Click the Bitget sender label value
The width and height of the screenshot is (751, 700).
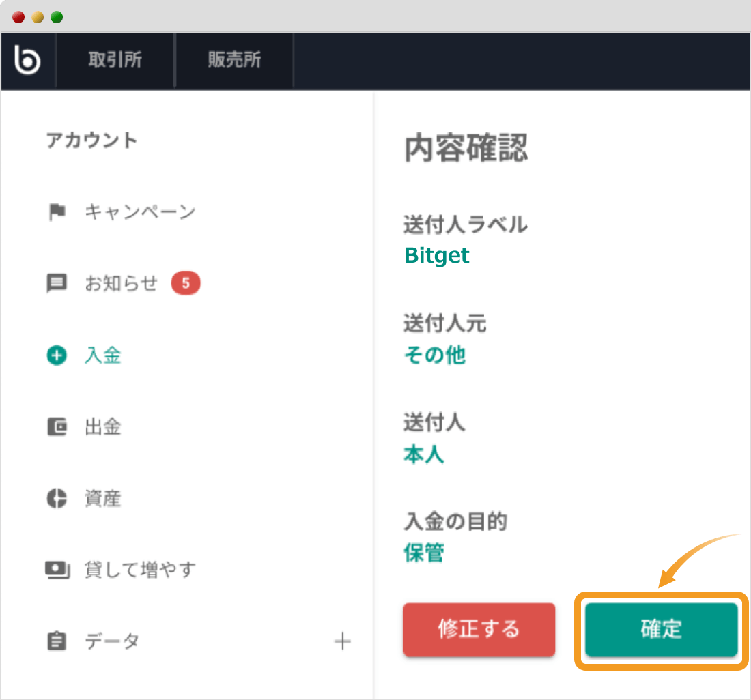tap(436, 255)
